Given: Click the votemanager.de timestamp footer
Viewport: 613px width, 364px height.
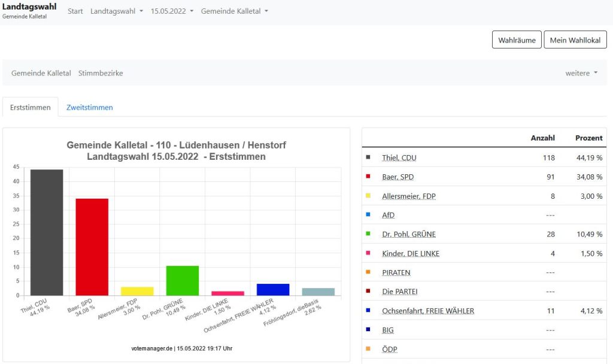Looking at the screenshot, I should tap(182, 348).
